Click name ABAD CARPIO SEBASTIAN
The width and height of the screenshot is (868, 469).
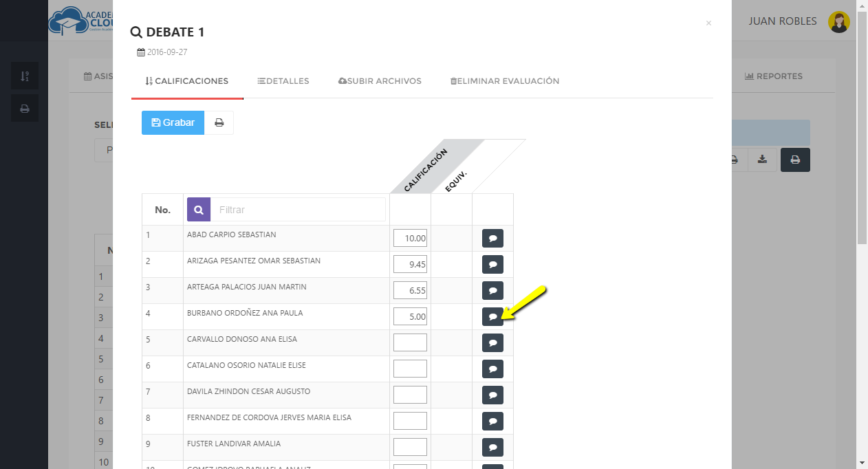(x=232, y=235)
